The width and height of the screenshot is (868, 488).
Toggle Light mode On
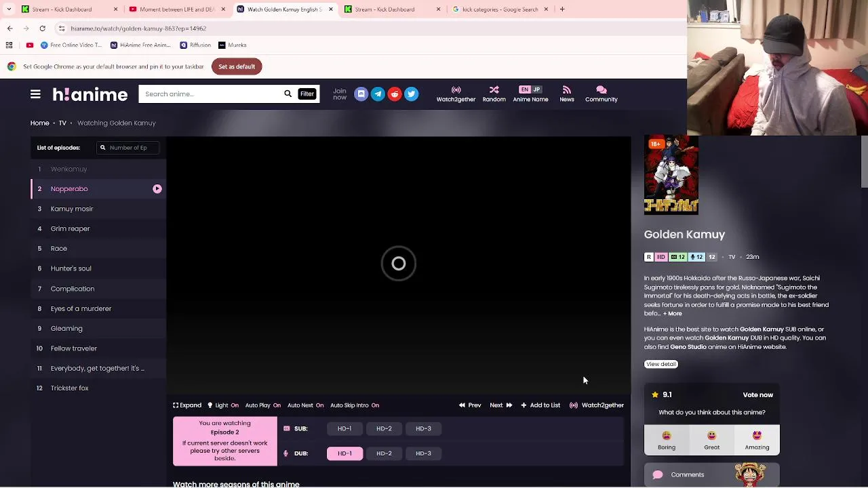click(x=223, y=405)
